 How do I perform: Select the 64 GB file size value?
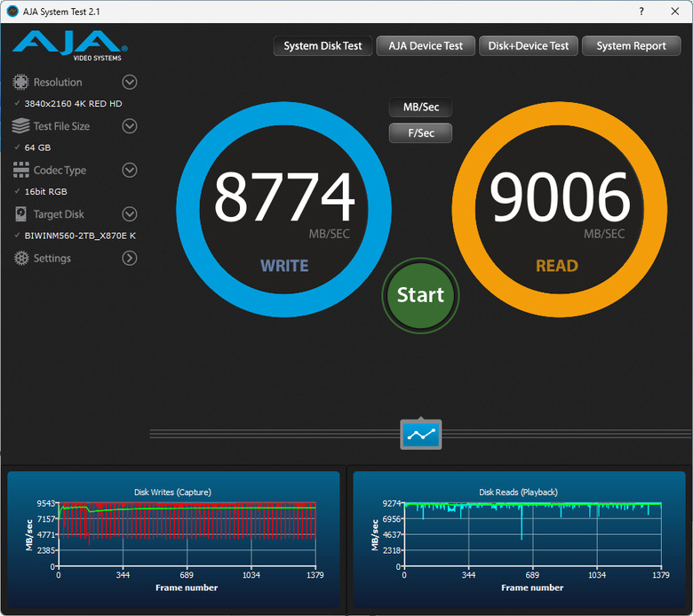[x=37, y=148]
